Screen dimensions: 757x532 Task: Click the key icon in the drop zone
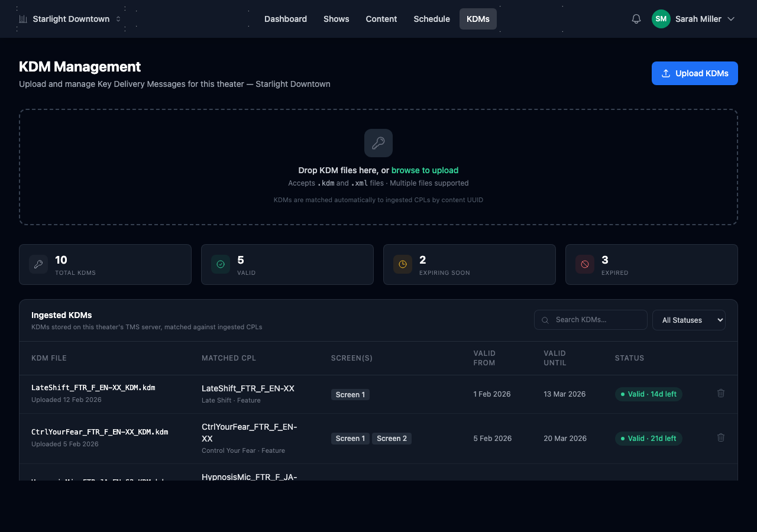tap(378, 143)
